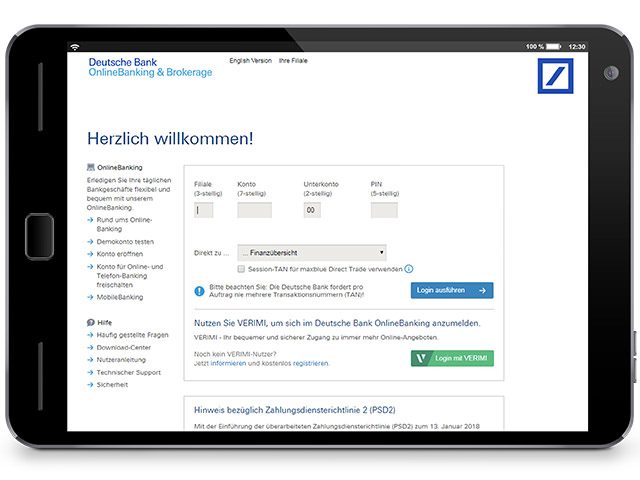The width and height of the screenshot is (640, 480).
Task: Focus the Konto 7-stellig input field
Action: click(x=254, y=210)
